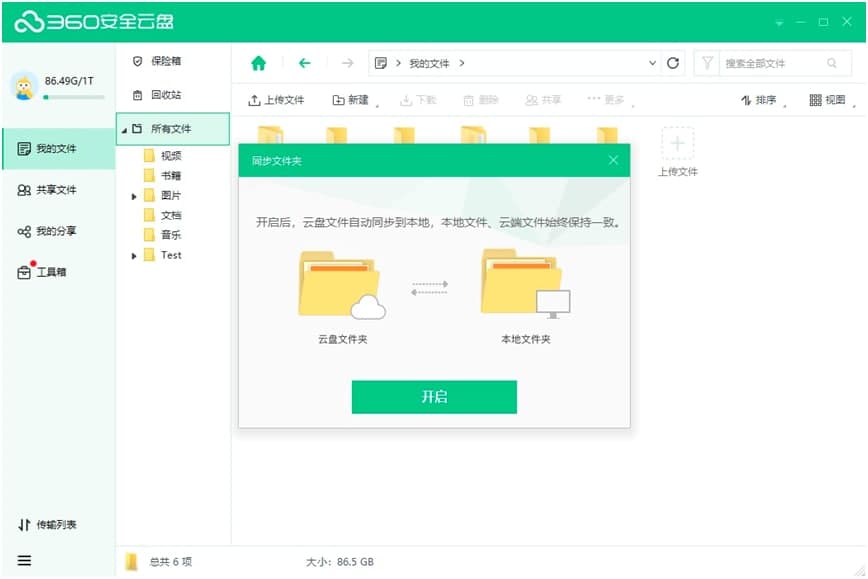Open the 排序 sort dropdown

[x=763, y=100]
